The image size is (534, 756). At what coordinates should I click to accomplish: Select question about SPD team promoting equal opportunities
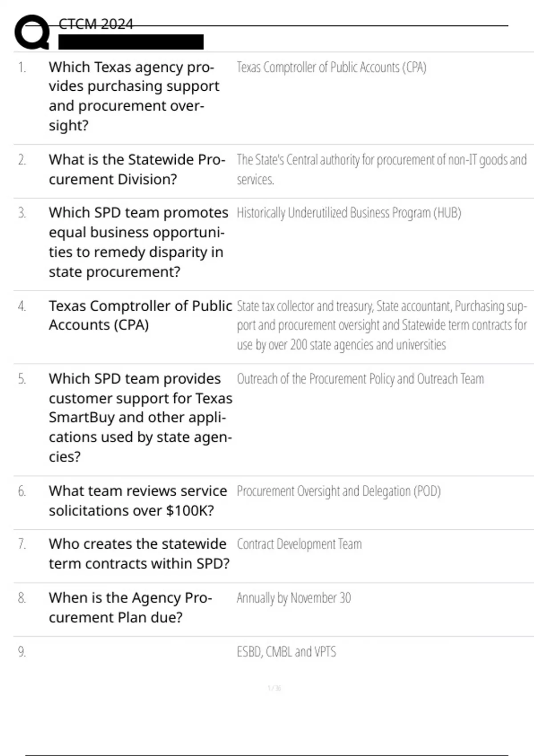(x=138, y=242)
